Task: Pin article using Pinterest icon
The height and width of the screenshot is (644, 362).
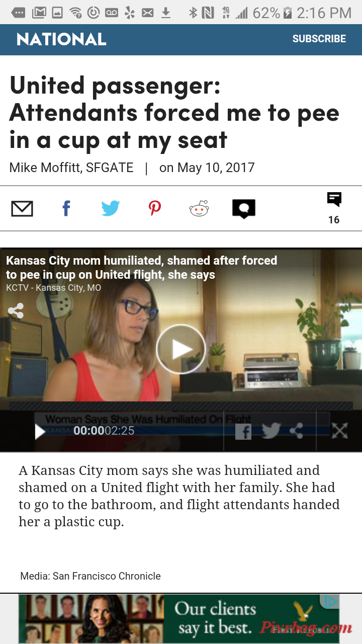Action: click(155, 208)
